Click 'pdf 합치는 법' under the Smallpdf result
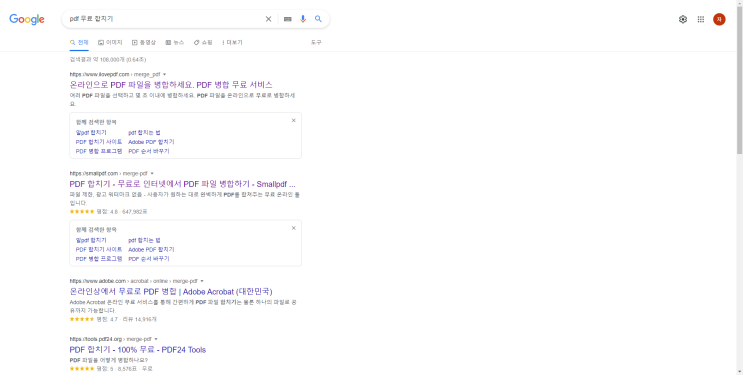The height and width of the screenshot is (375, 743). (145, 240)
